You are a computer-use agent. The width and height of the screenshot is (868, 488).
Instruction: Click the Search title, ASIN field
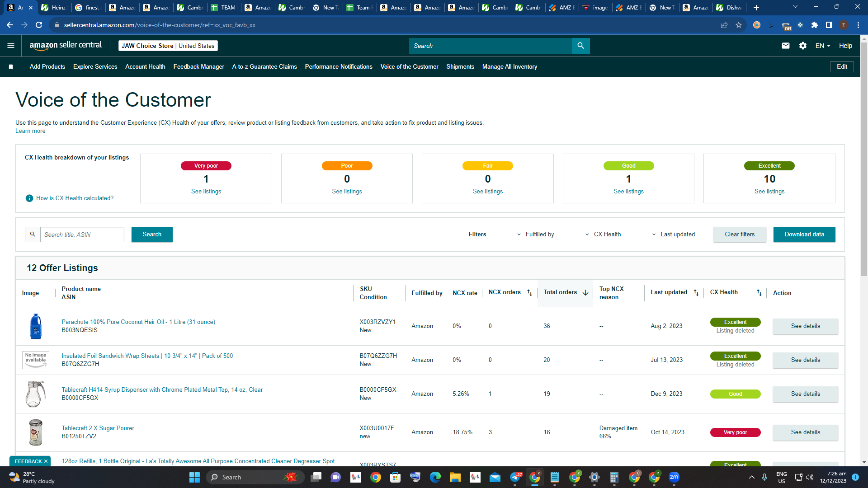pyautogui.click(x=82, y=235)
